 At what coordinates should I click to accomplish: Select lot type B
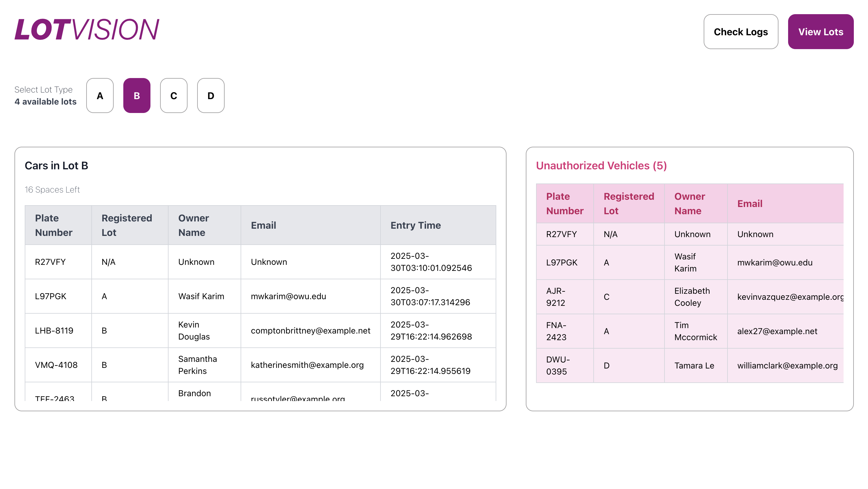[137, 96]
